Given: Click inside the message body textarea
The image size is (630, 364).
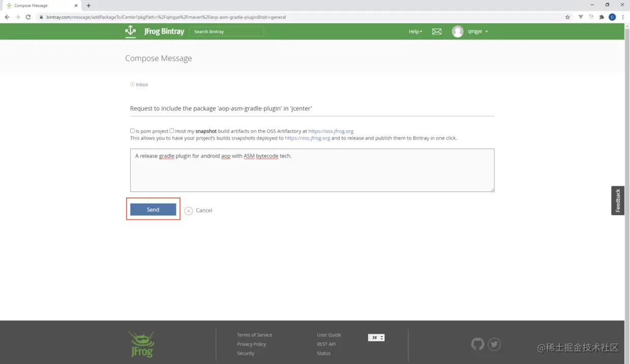Looking at the screenshot, I should (x=312, y=170).
